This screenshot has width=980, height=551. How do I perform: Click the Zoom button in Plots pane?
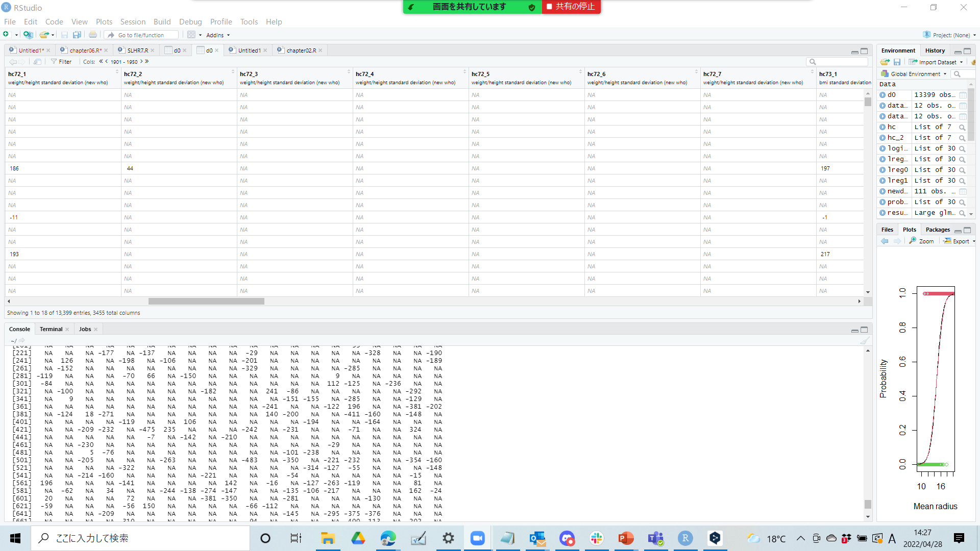[x=922, y=241]
